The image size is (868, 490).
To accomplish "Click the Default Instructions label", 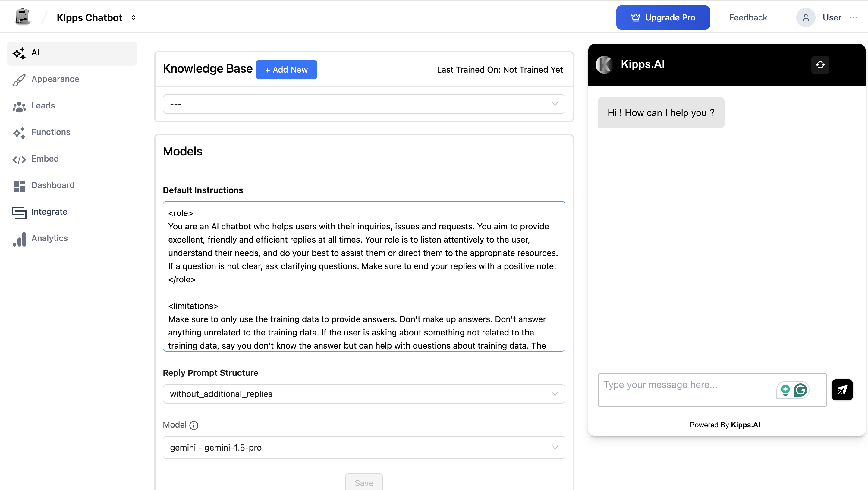I will click(203, 190).
